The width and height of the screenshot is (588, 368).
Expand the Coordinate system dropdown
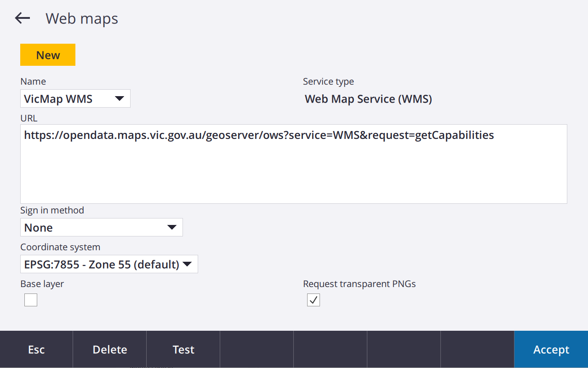(109, 264)
